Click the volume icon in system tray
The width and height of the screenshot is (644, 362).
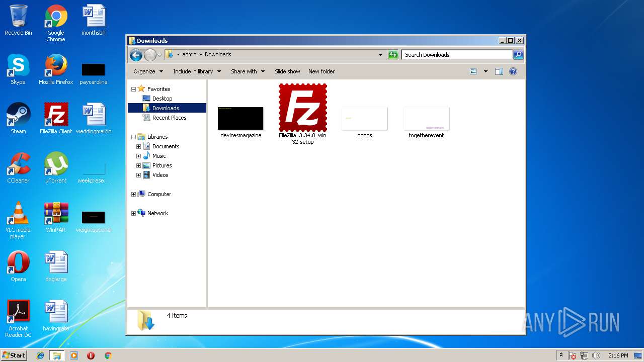pyautogui.click(x=596, y=355)
